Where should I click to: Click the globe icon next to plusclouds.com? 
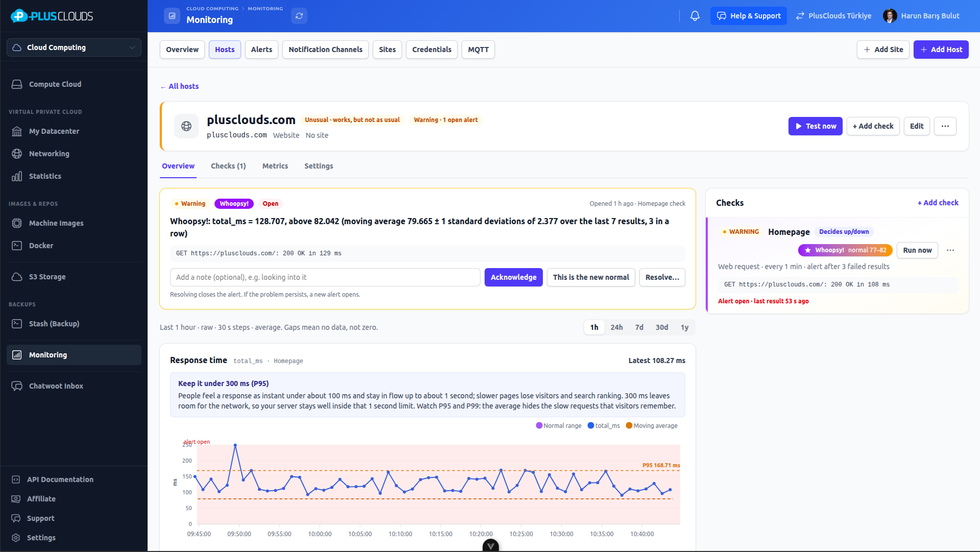186,126
